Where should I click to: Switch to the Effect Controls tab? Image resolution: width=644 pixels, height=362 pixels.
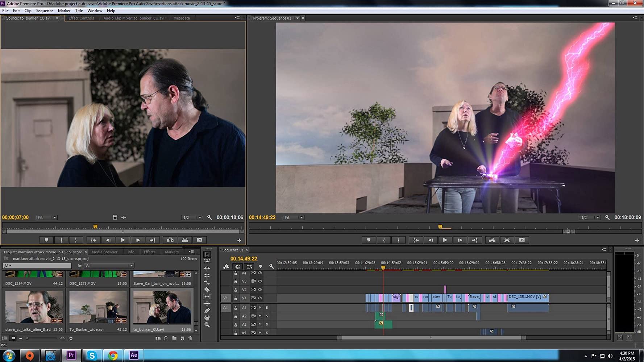coord(81,18)
